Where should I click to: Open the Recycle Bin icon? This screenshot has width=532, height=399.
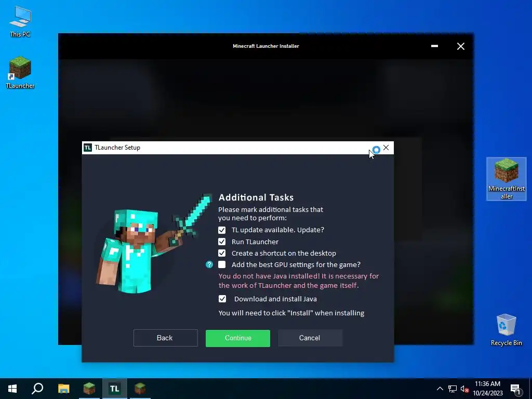coord(506,330)
